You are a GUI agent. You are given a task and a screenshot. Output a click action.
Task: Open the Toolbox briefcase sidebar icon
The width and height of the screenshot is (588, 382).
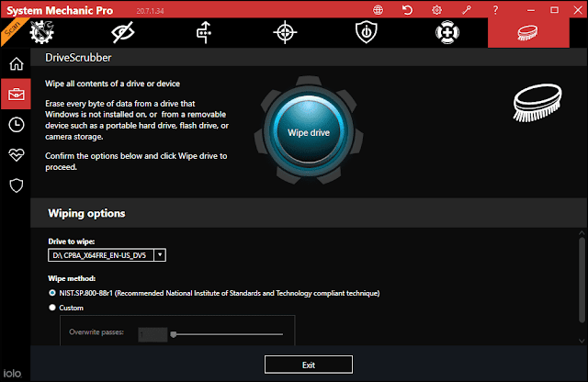(16, 94)
